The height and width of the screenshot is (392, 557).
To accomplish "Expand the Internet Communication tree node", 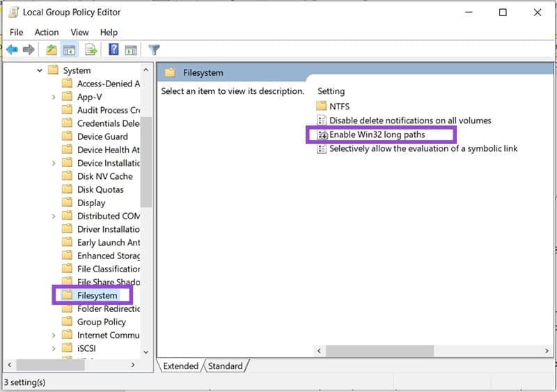I will pos(54,335).
